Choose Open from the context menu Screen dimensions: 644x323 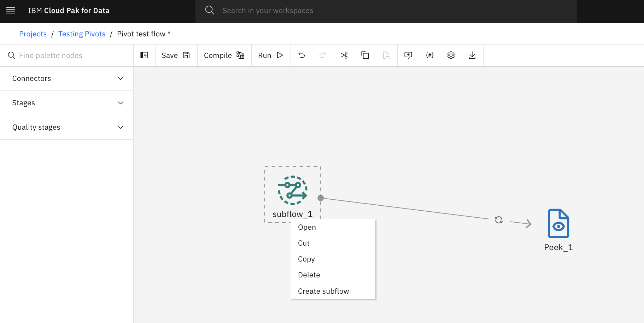pos(333,227)
